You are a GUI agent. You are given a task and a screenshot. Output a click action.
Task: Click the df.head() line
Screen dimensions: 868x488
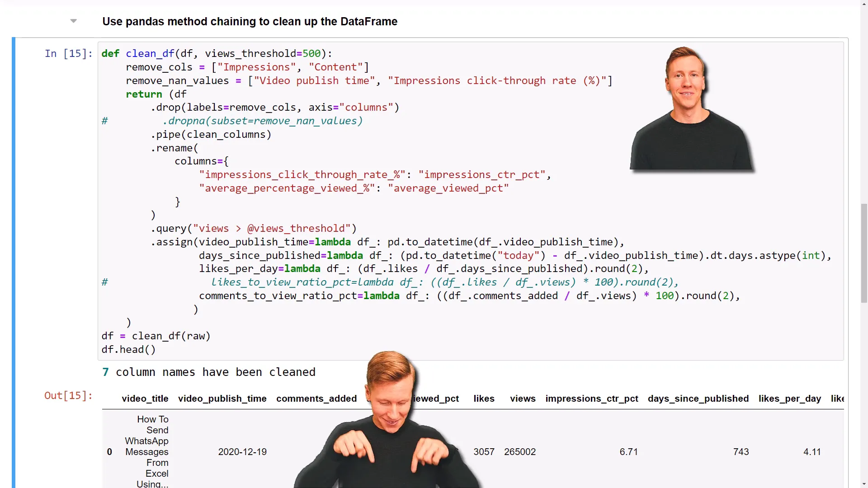pyautogui.click(x=129, y=349)
